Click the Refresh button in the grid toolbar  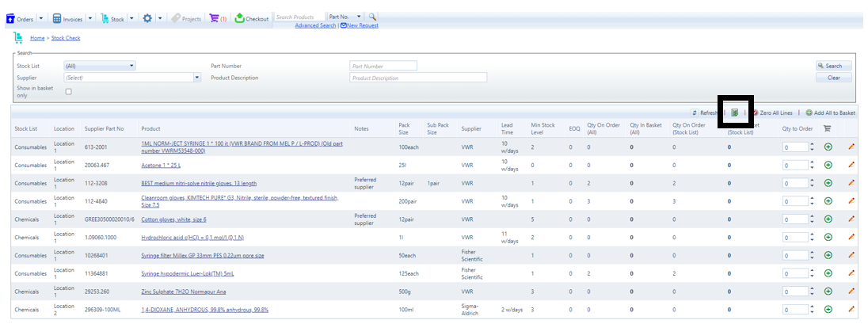705,113
